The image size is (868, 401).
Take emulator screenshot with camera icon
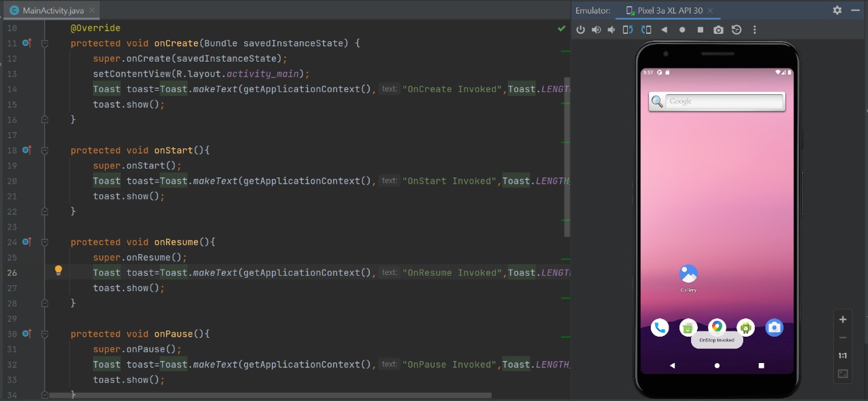point(718,30)
